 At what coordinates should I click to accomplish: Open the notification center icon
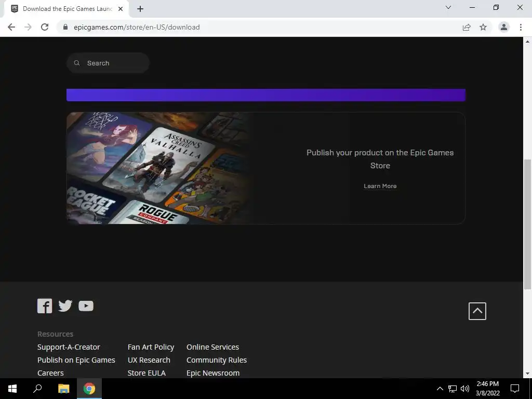[515, 389]
